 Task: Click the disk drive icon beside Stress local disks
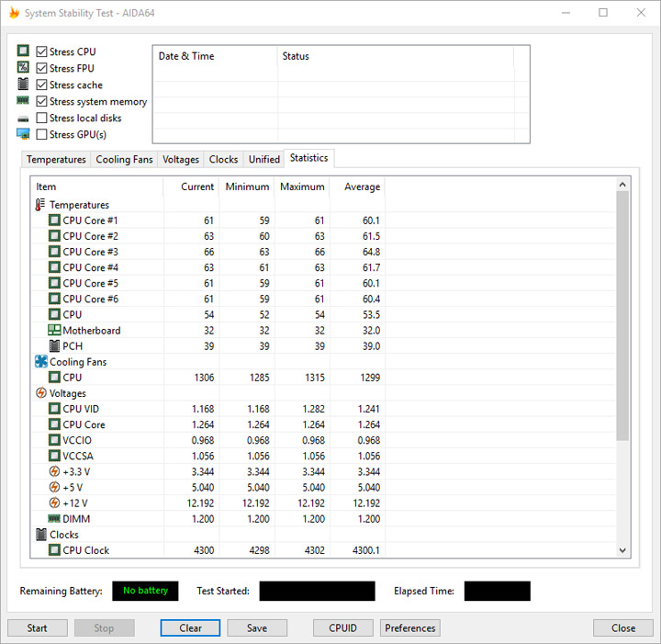[23, 119]
